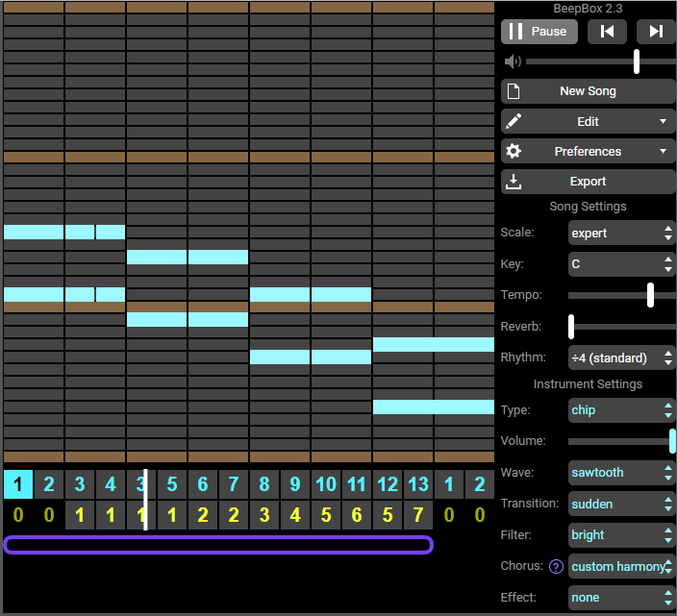The image size is (677, 616).
Task: Open the Preferences menu
Action: pos(589,151)
